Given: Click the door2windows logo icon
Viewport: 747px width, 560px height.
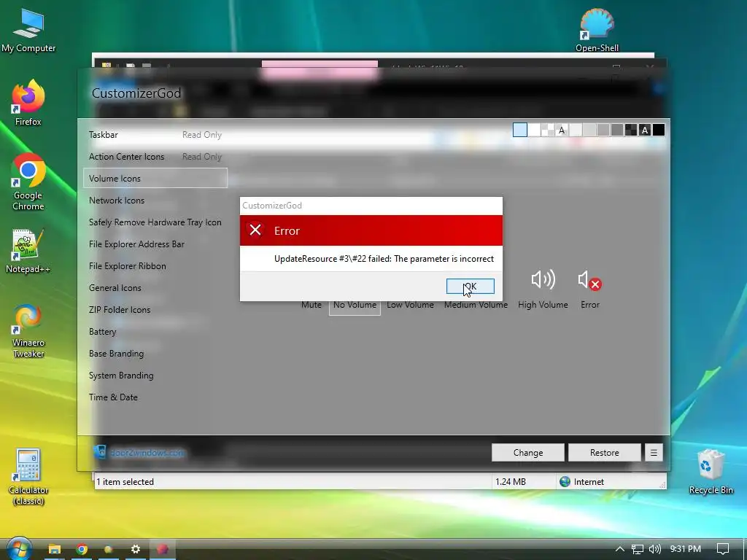Looking at the screenshot, I should click(99, 452).
